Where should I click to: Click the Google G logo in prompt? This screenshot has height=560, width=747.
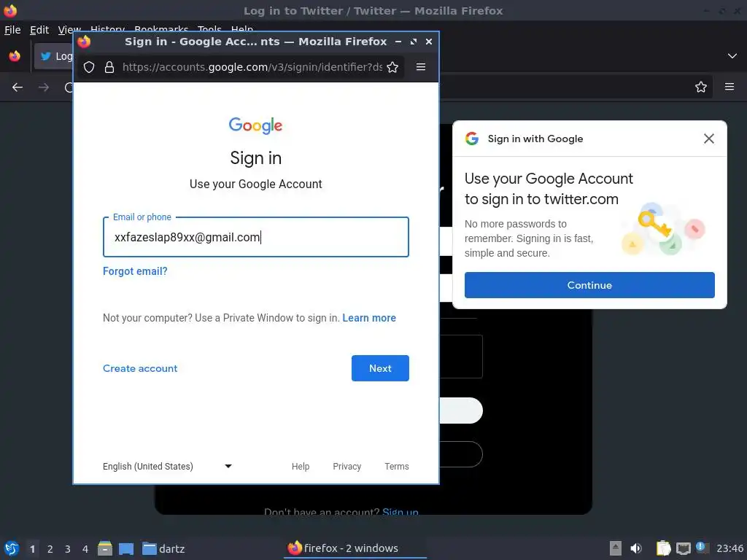[x=472, y=139]
